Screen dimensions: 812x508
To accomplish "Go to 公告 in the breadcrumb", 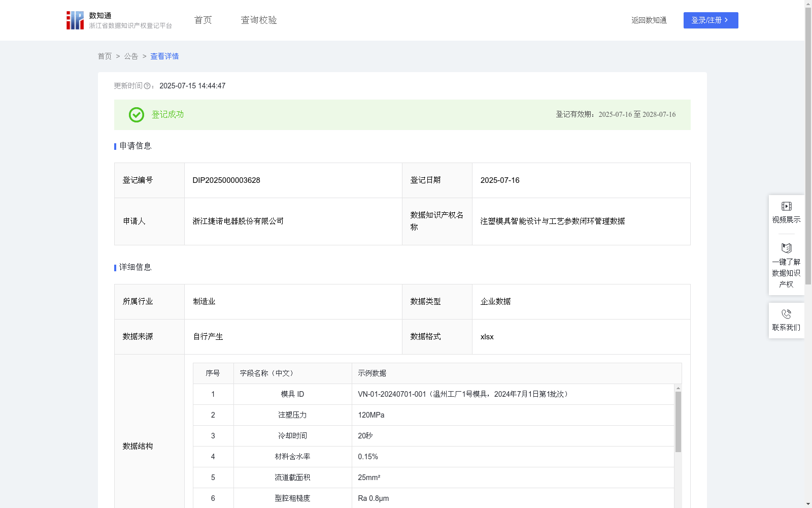I will pyautogui.click(x=131, y=56).
